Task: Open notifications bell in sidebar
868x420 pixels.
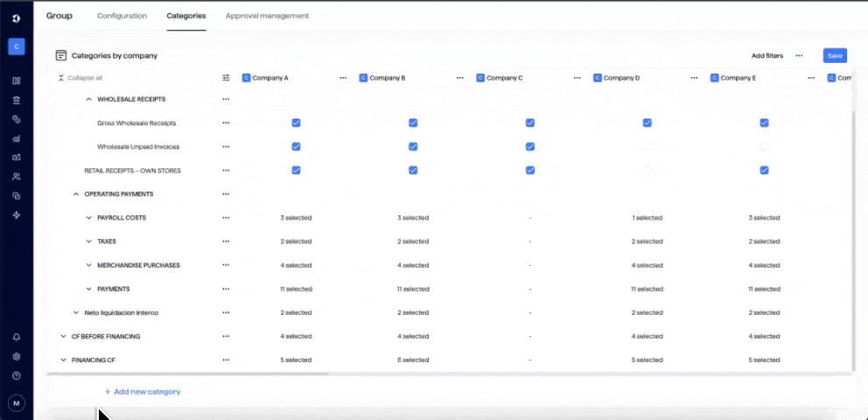Action: 17,337
